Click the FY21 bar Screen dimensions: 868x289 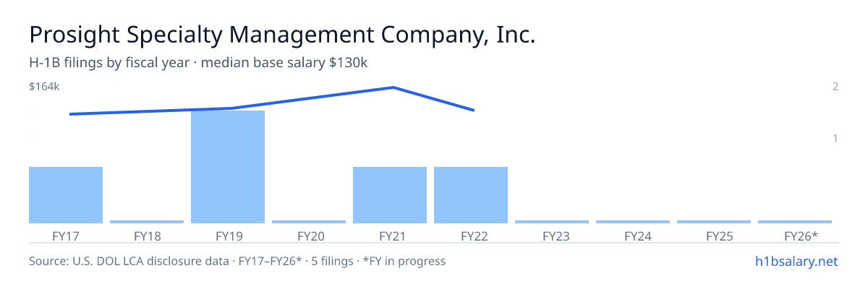tap(390, 195)
